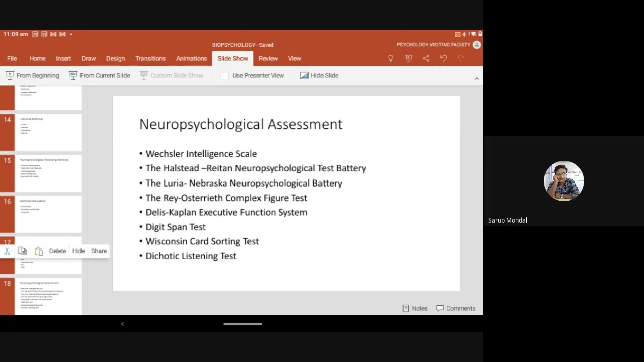The width and height of the screenshot is (644, 362).
Task: Click the account profile icon
Action: 476,45
